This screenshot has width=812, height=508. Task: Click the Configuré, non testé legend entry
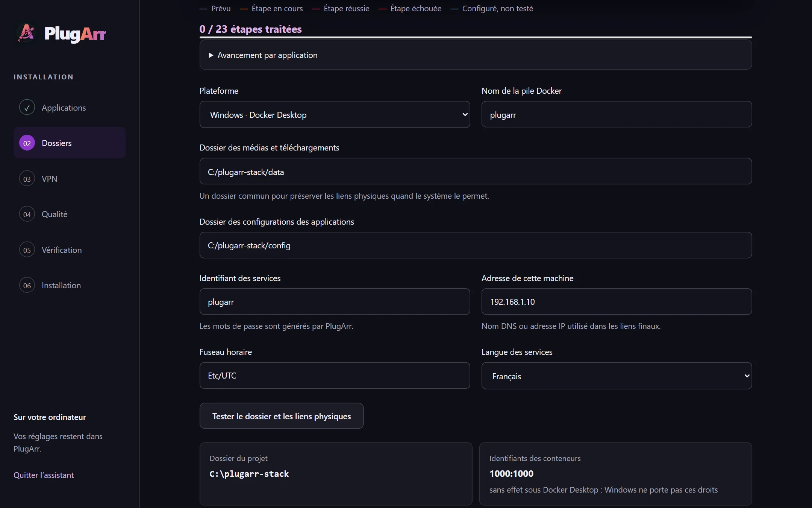pos(492,8)
